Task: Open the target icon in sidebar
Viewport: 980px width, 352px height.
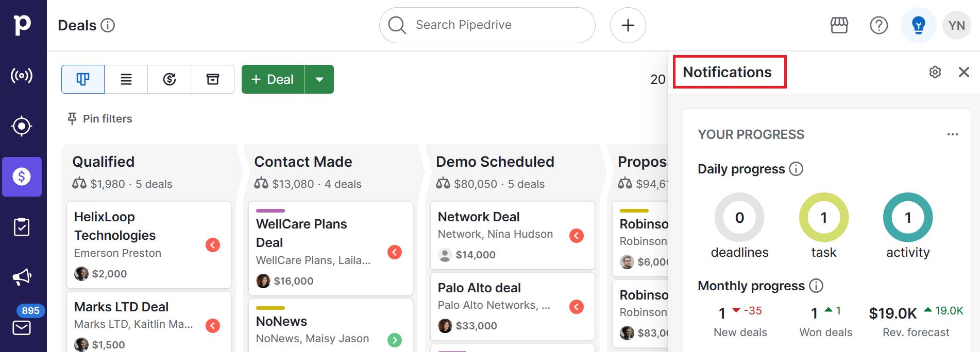Action: click(22, 126)
